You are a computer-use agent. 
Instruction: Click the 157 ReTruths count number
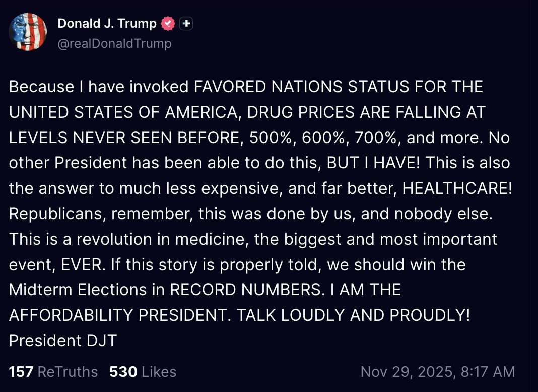tap(21, 372)
